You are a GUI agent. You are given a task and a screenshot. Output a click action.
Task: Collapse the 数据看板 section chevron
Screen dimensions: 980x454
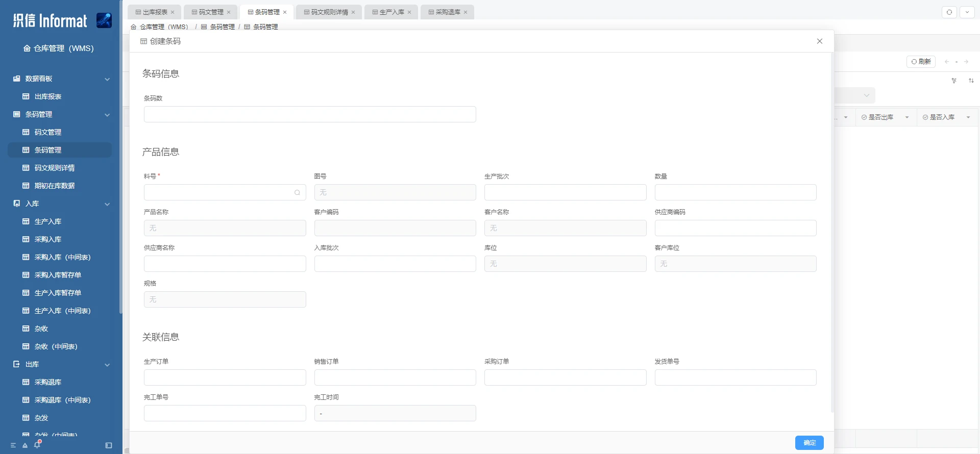pos(107,79)
